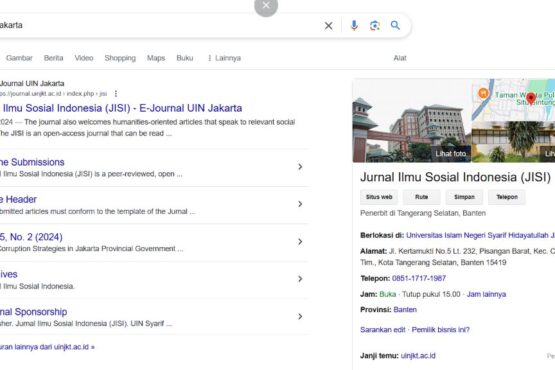Click the Simpan save button
555x370 pixels.
tap(464, 197)
